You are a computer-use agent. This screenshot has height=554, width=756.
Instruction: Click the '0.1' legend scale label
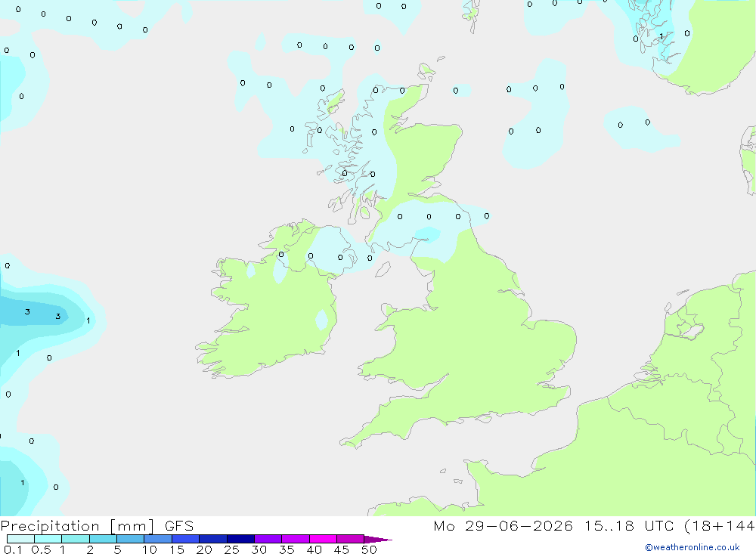13,549
